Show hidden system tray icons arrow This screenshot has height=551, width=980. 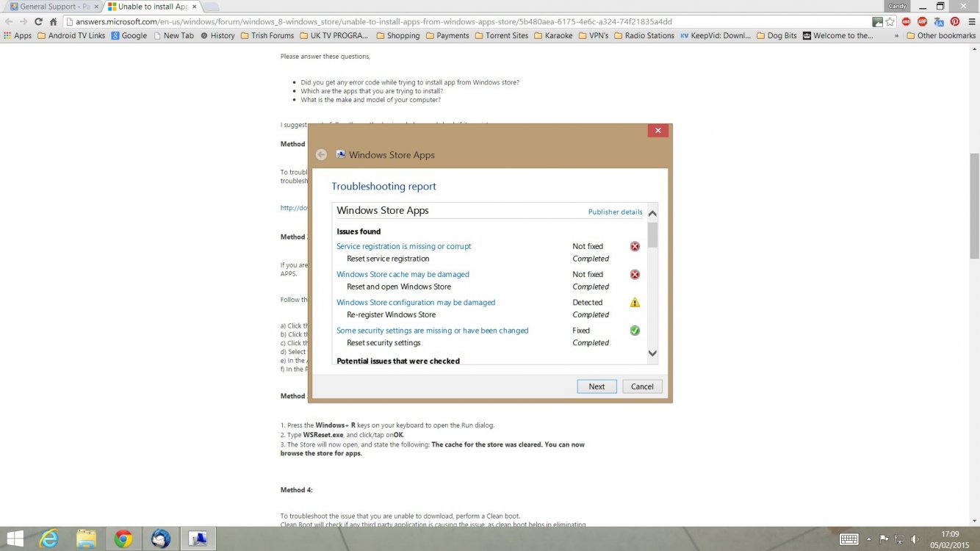point(869,539)
